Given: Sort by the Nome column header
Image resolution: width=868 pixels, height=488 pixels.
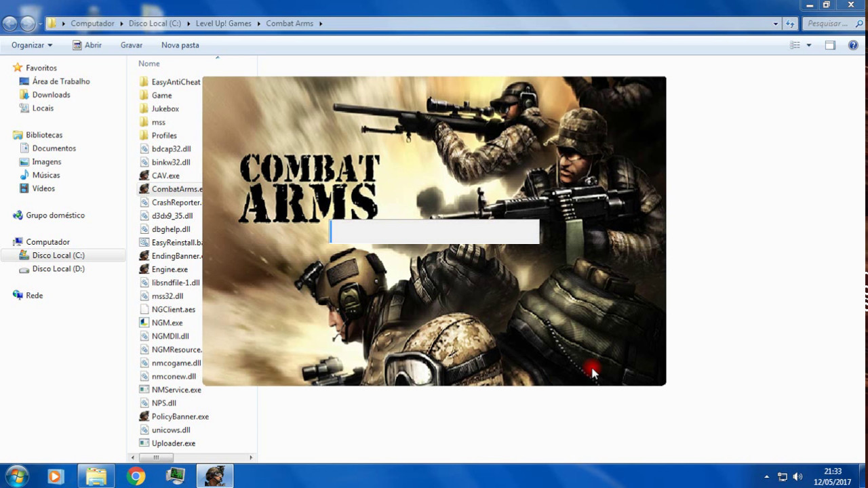Looking at the screenshot, I should tap(149, 64).
